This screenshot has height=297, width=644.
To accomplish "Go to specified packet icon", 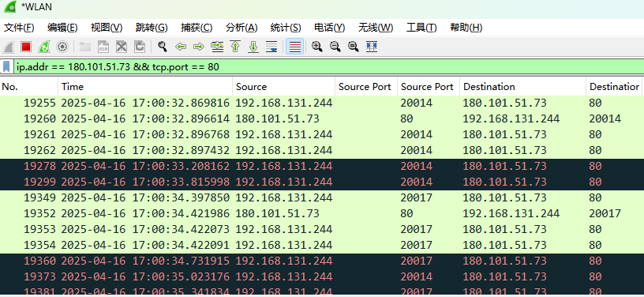I will pyautogui.click(x=217, y=47).
